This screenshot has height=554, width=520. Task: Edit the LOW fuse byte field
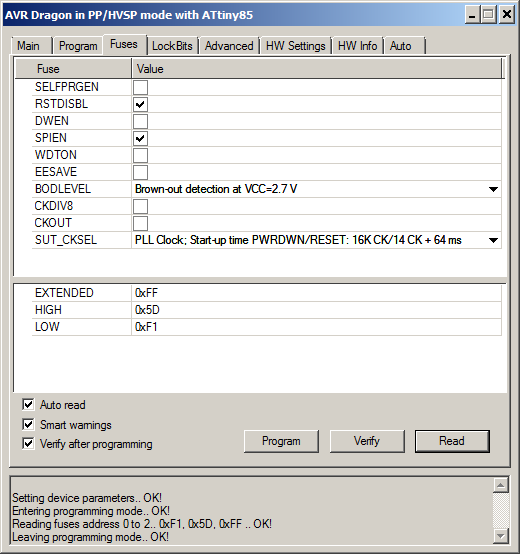316,327
